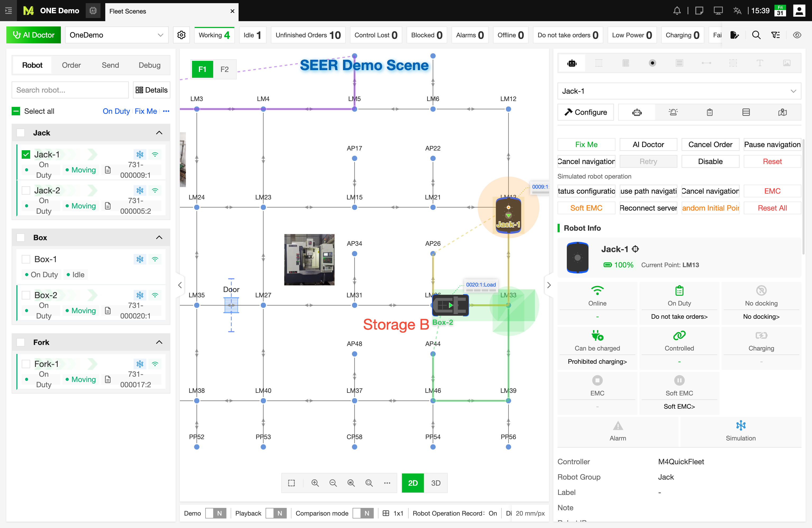The height and width of the screenshot is (528, 812).
Task: Open the chip icon beside ONE Demo
Action: [x=93, y=11]
